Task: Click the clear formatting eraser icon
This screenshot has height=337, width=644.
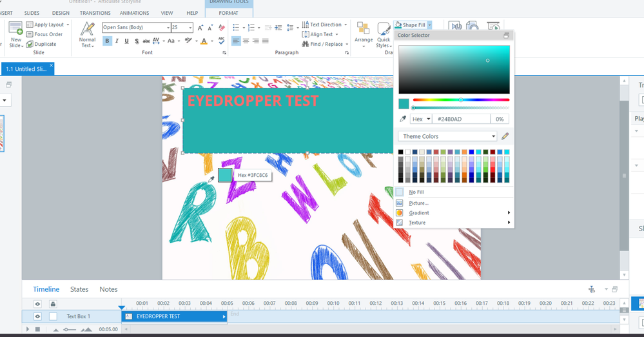Action: point(222,28)
